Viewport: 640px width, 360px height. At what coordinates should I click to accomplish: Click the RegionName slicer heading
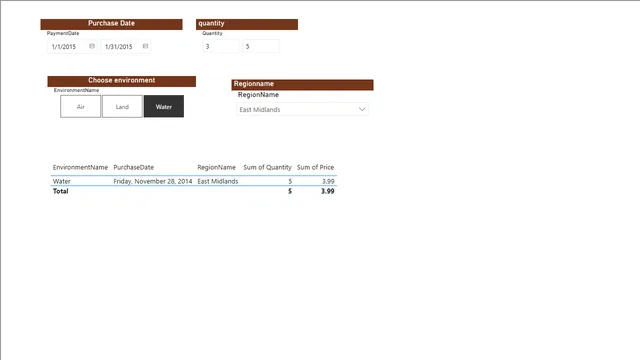pos(258,95)
